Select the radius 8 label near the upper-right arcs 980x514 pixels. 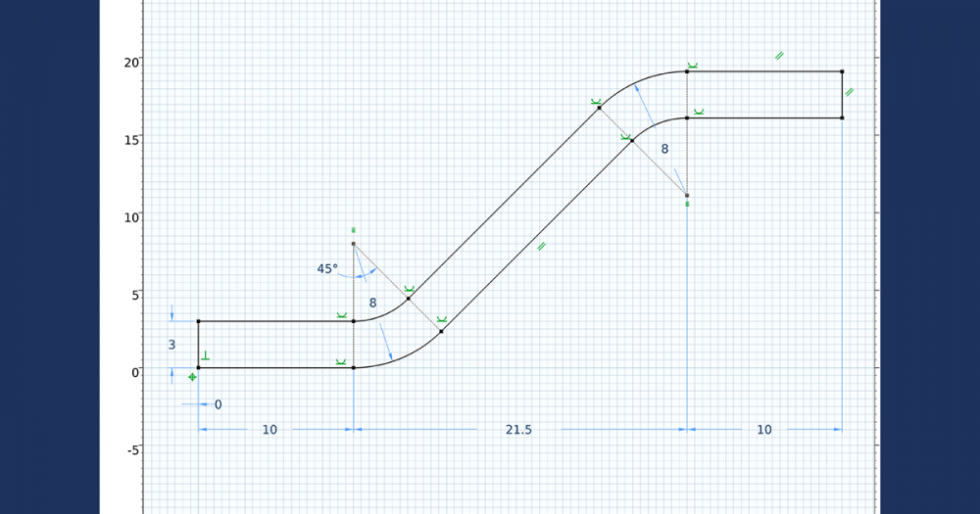click(664, 149)
